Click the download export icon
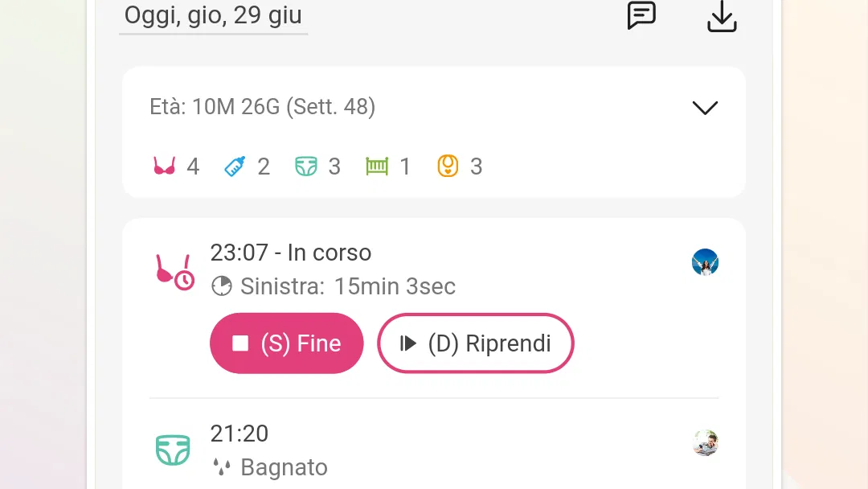868x489 pixels. [722, 16]
